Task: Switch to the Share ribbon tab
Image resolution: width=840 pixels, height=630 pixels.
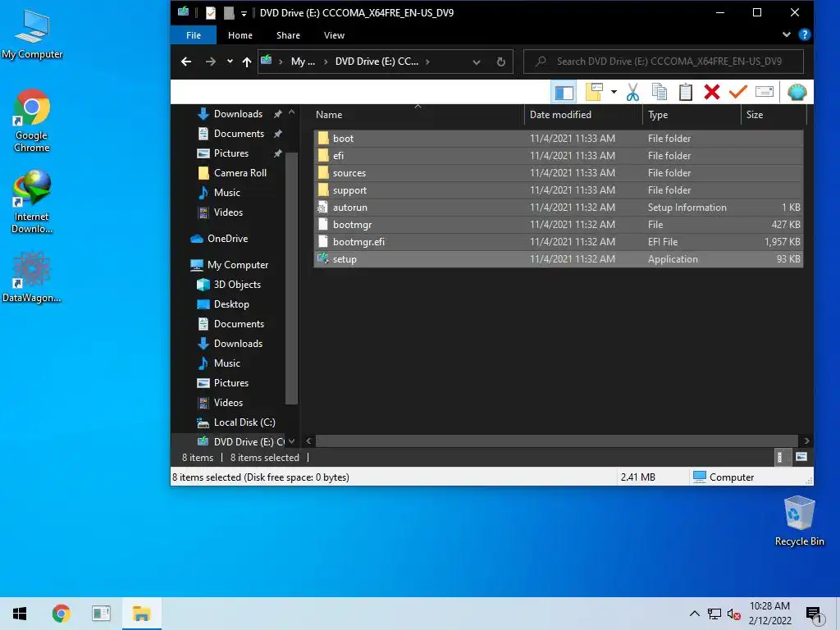Action: point(288,35)
